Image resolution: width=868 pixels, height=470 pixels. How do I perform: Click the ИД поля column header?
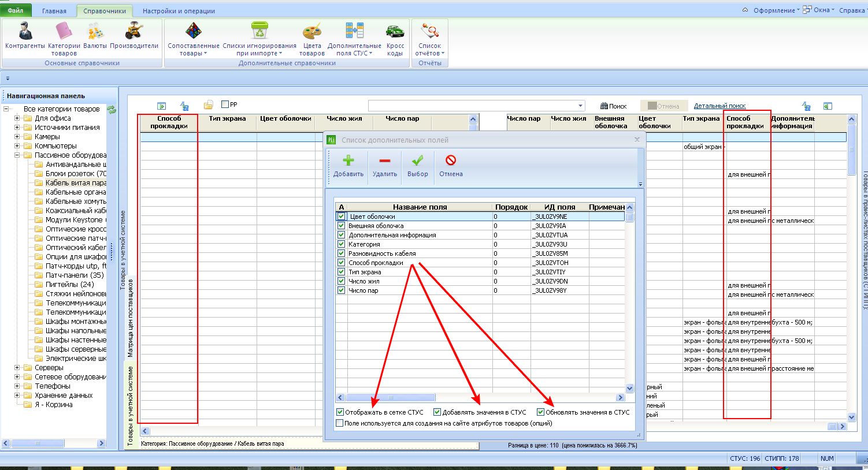559,207
